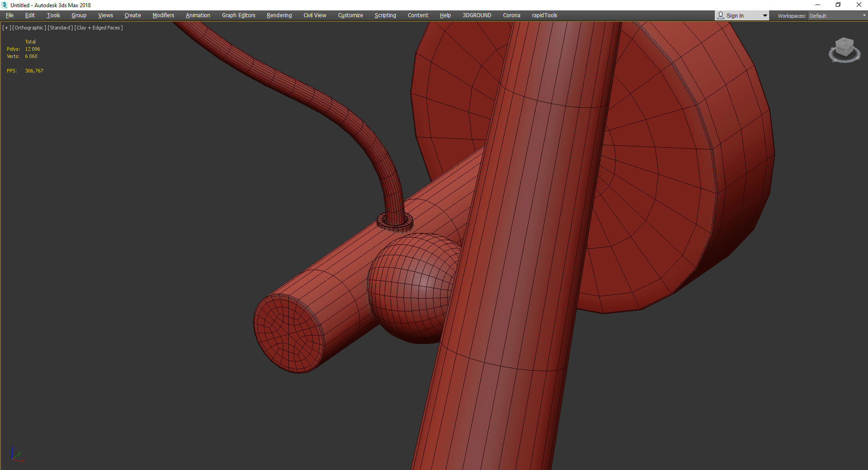
Task: Open the Customize menu
Action: click(x=350, y=15)
